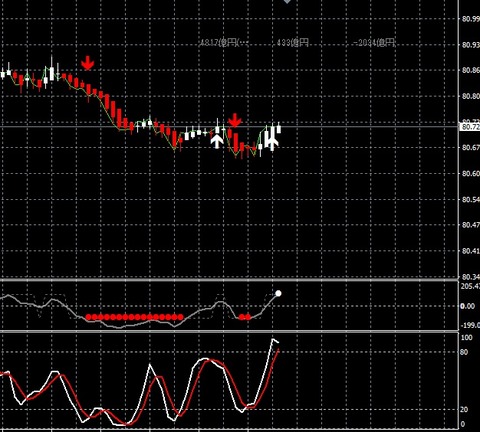Click the 20 level on the stochastic scale

464,409
